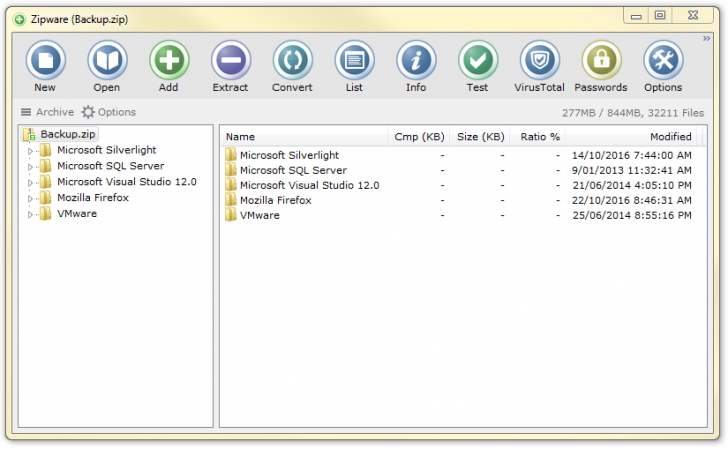This screenshot has height=449, width=728.
Task: Create a new archive with the New icon
Action: [45, 60]
